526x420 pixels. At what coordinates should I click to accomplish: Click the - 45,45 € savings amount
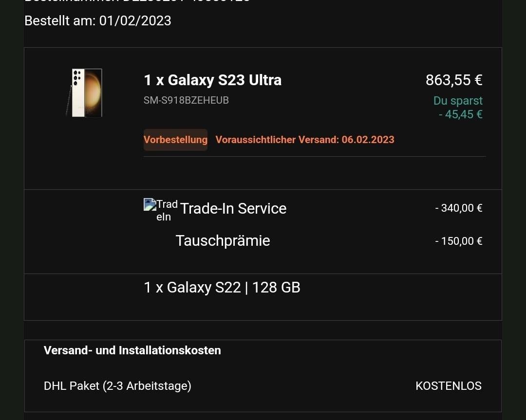(461, 114)
